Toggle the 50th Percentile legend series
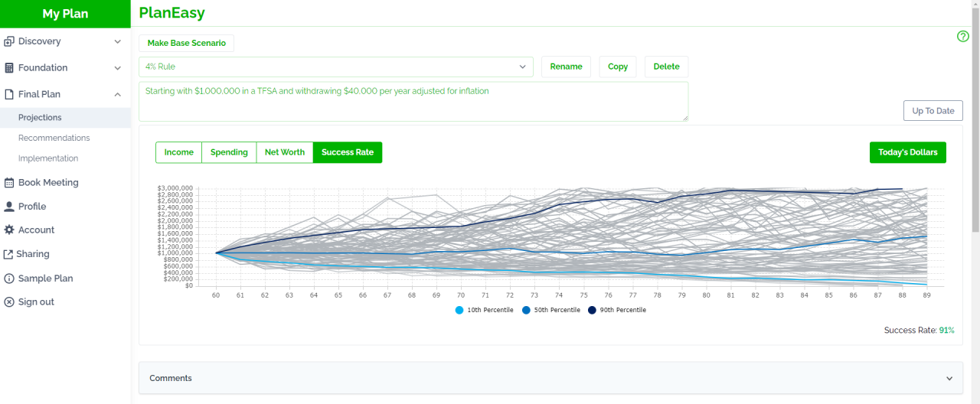The height and width of the screenshot is (404, 980). pyautogui.click(x=551, y=310)
